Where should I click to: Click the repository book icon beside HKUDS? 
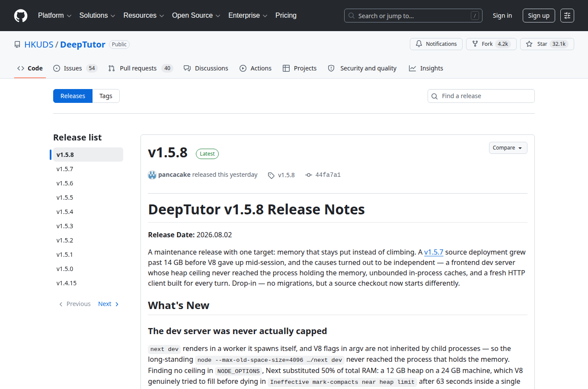click(x=17, y=45)
